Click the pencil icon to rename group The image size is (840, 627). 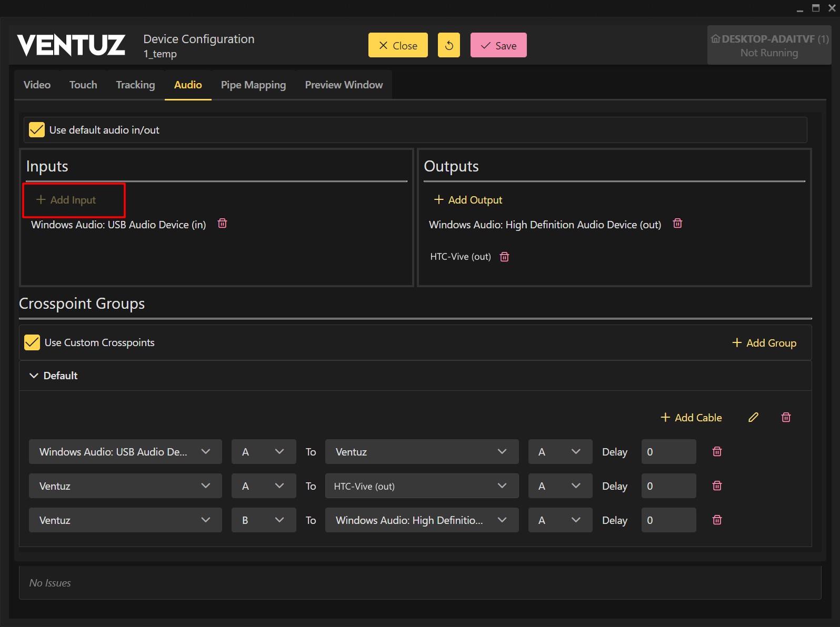click(753, 417)
